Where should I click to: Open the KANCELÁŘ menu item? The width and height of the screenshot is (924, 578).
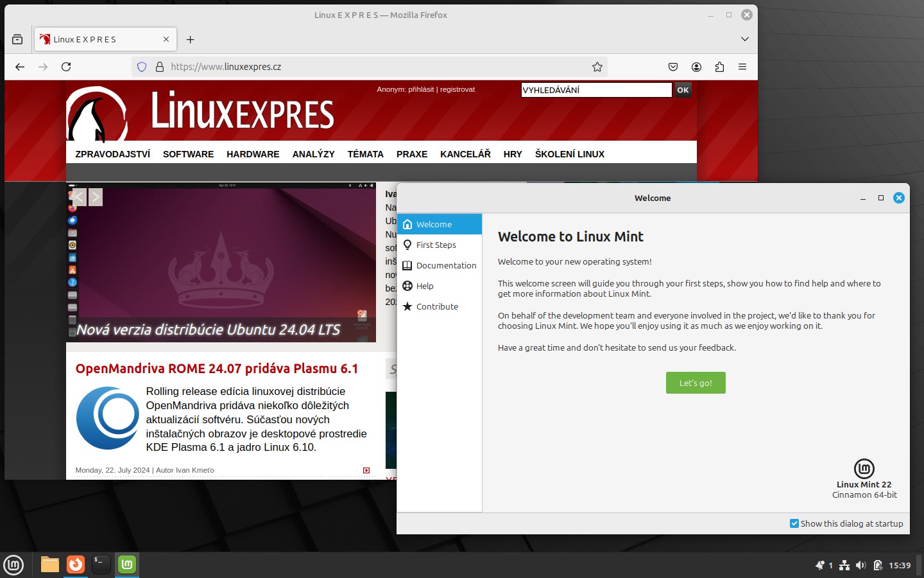465,154
